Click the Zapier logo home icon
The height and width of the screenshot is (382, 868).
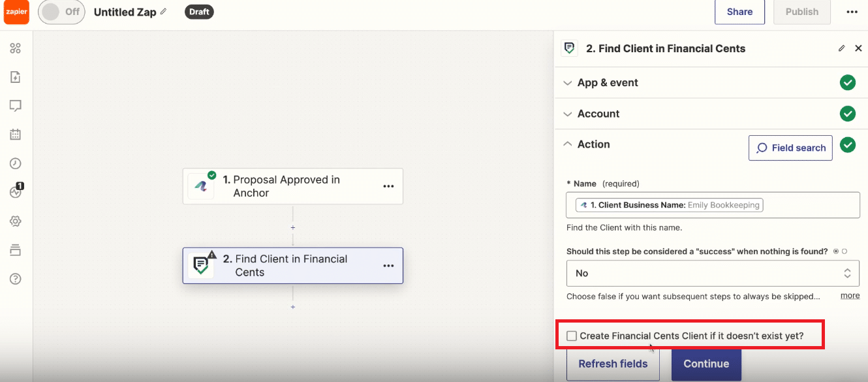(16, 12)
